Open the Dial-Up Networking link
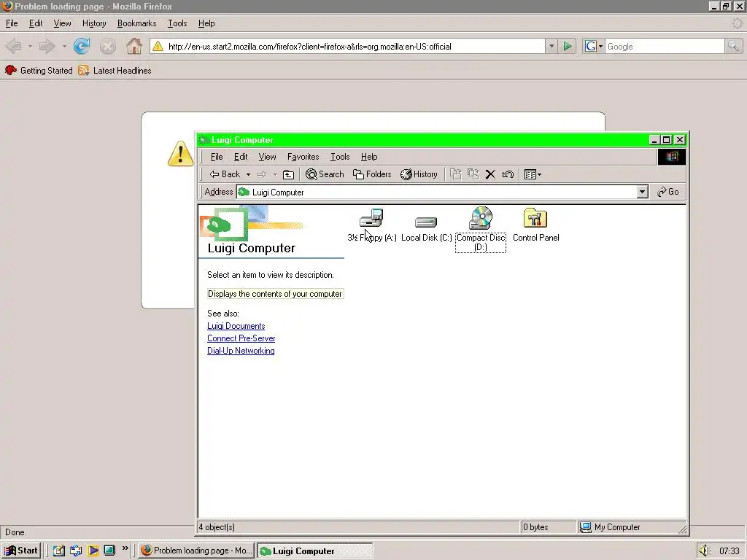 coord(241,351)
